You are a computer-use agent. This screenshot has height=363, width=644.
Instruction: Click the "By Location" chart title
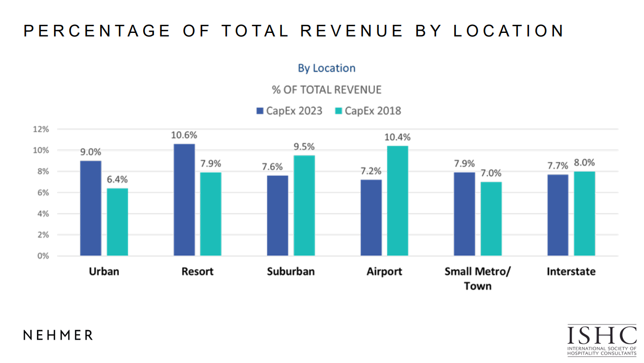coord(326,68)
